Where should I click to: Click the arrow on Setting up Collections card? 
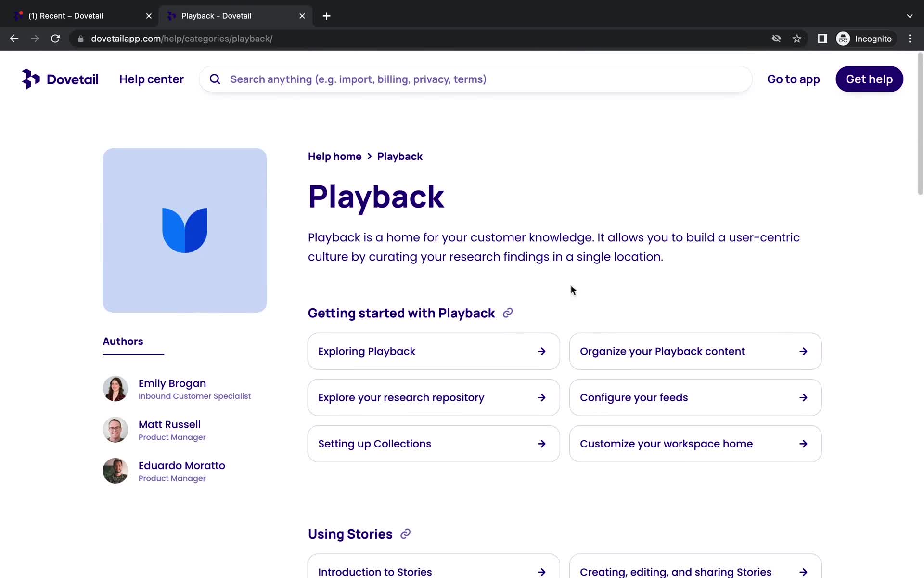tap(541, 444)
